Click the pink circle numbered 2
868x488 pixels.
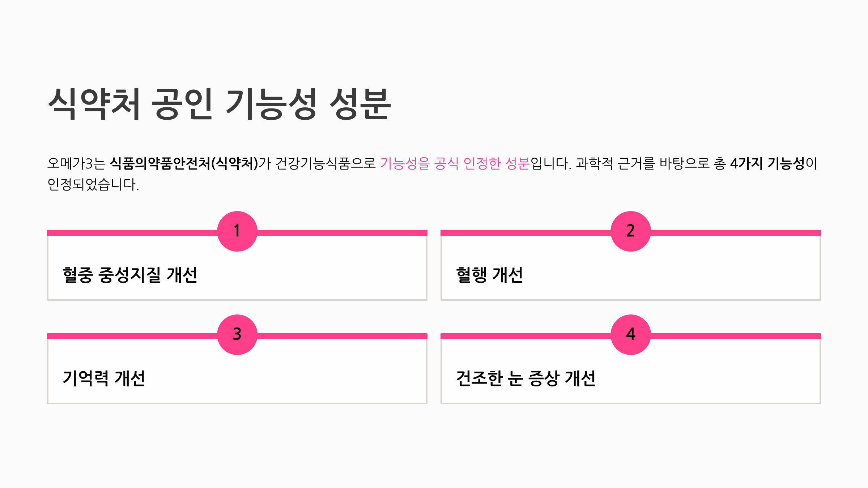click(631, 231)
